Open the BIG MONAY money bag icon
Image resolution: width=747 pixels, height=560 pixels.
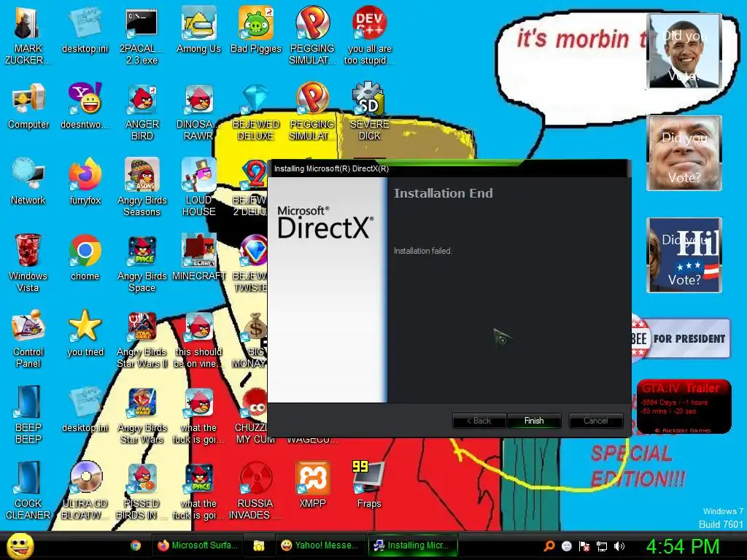click(x=252, y=338)
